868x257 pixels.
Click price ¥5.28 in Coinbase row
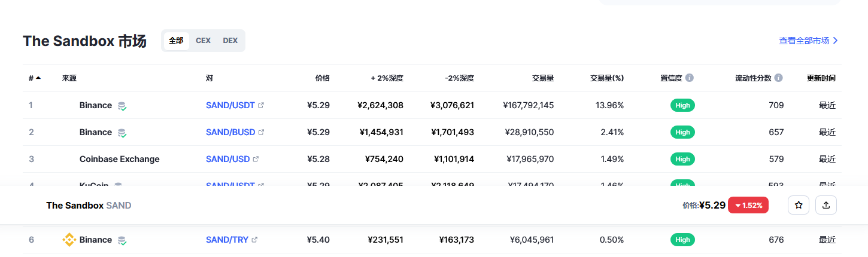point(318,159)
